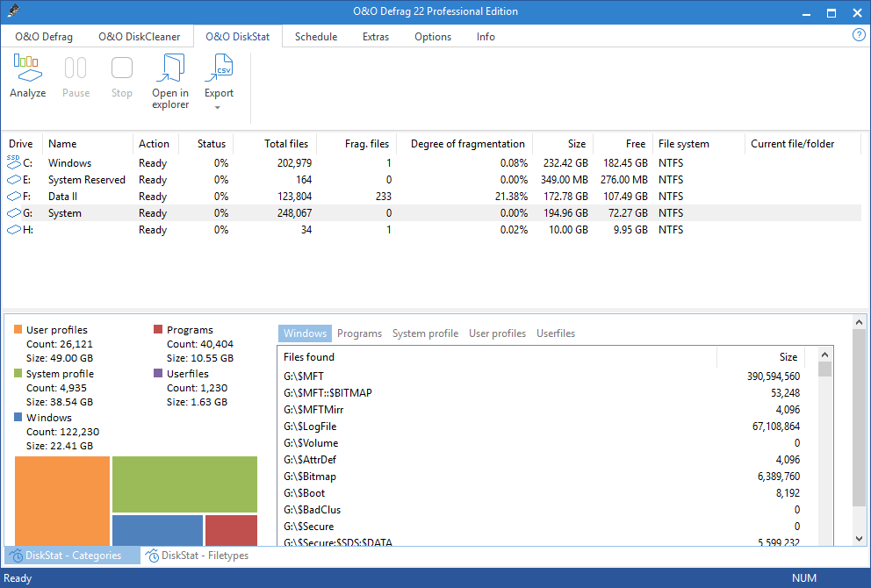
Task: Select the G: drive icon
Action: point(13,213)
